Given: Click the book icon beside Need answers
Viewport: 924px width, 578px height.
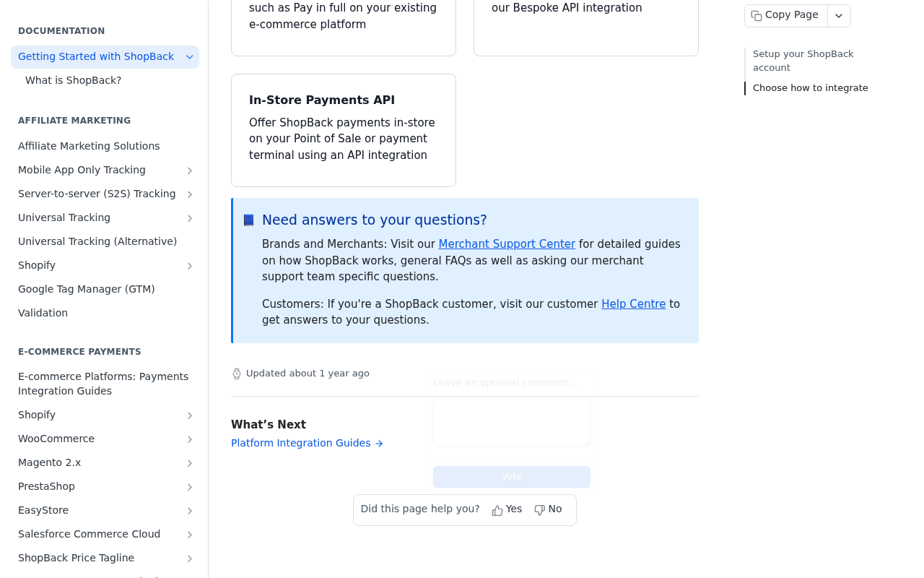Looking at the screenshot, I should click(248, 220).
